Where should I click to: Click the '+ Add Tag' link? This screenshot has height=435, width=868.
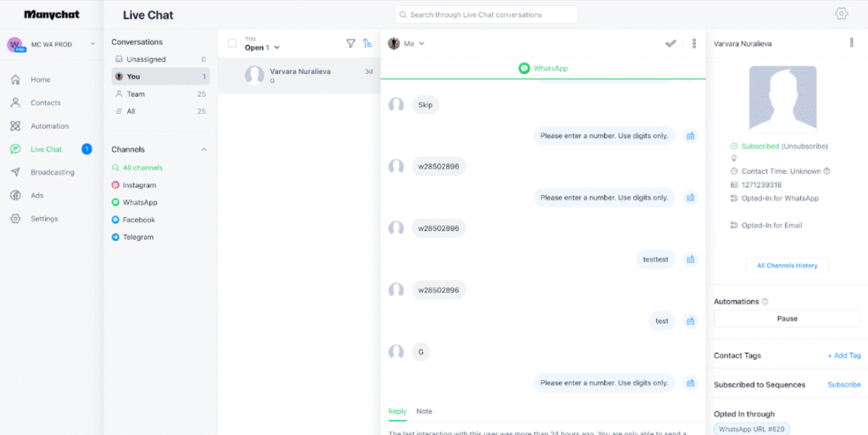point(843,356)
